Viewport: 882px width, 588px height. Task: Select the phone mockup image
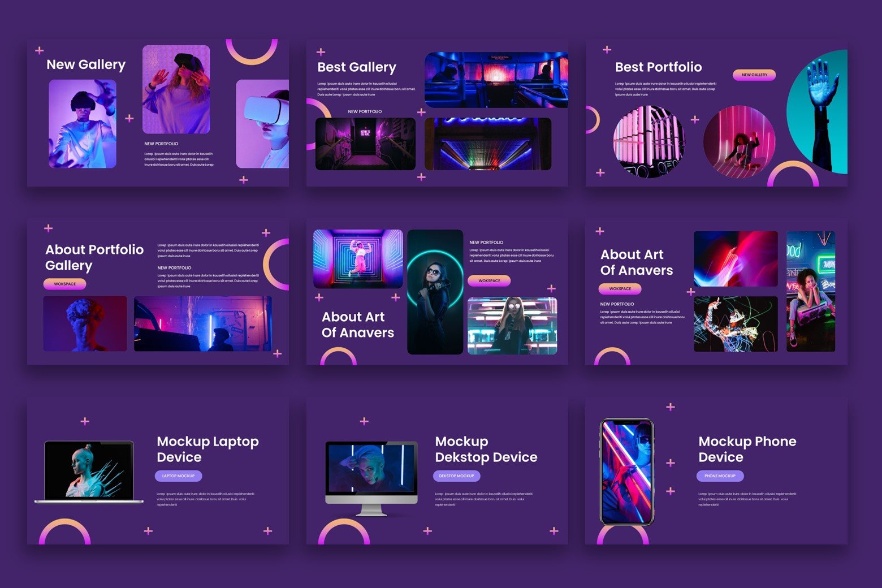coord(626,472)
